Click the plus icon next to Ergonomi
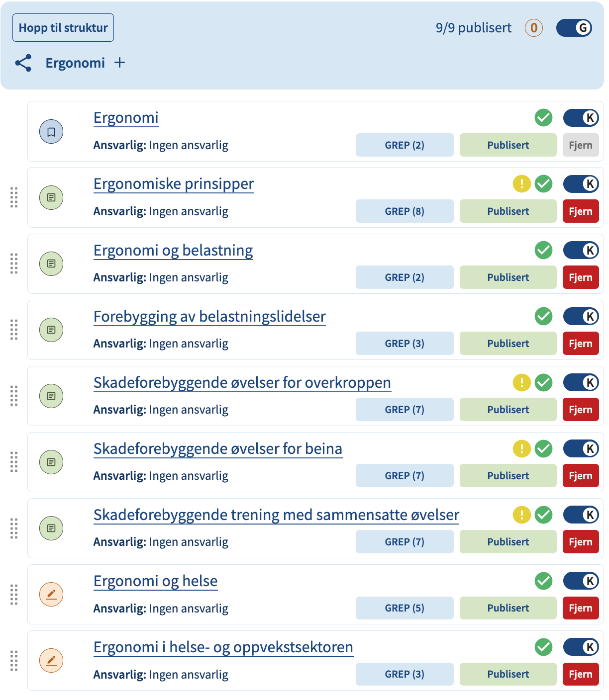This screenshot has width=609, height=700. [x=119, y=63]
